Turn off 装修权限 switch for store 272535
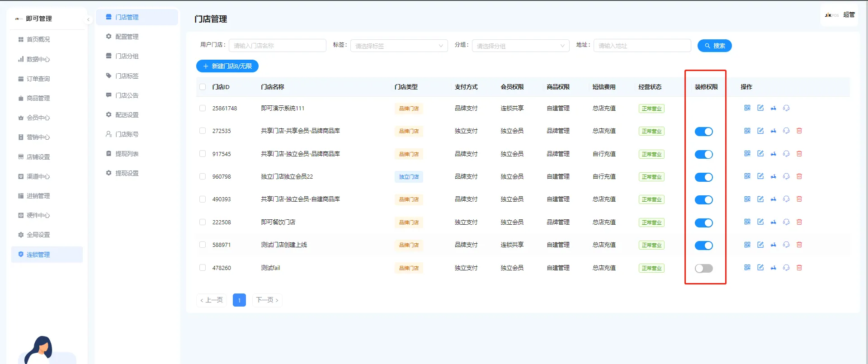This screenshot has width=868, height=364. (703, 132)
